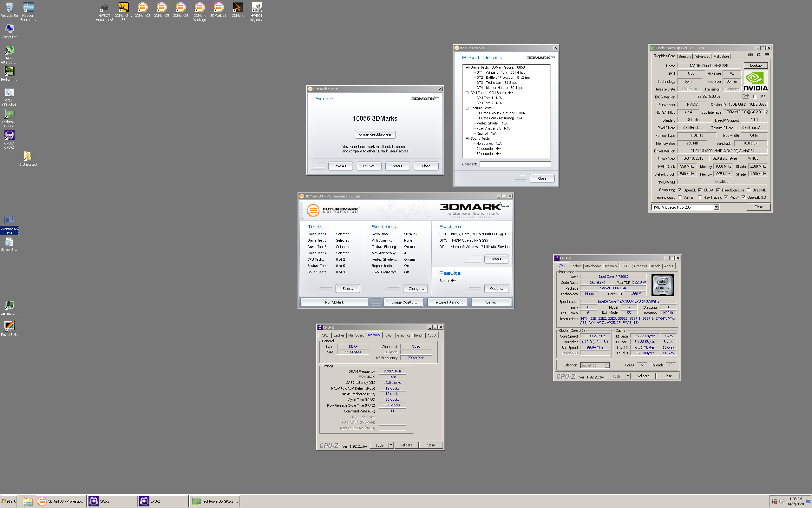Click the GPU-Z screenshot camera icon
Image resolution: width=812 pixels, height=508 pixels.
click(750, 55)
